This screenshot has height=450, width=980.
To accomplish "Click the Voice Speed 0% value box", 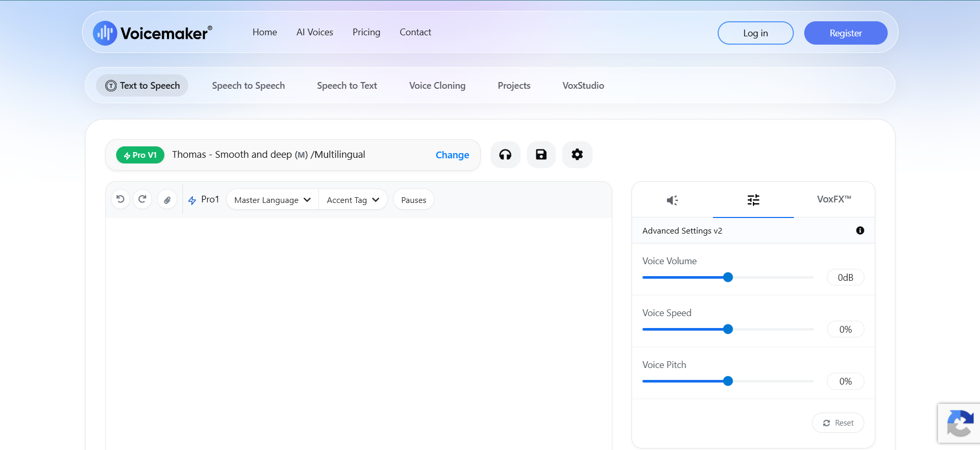I will tap(846, 330).
